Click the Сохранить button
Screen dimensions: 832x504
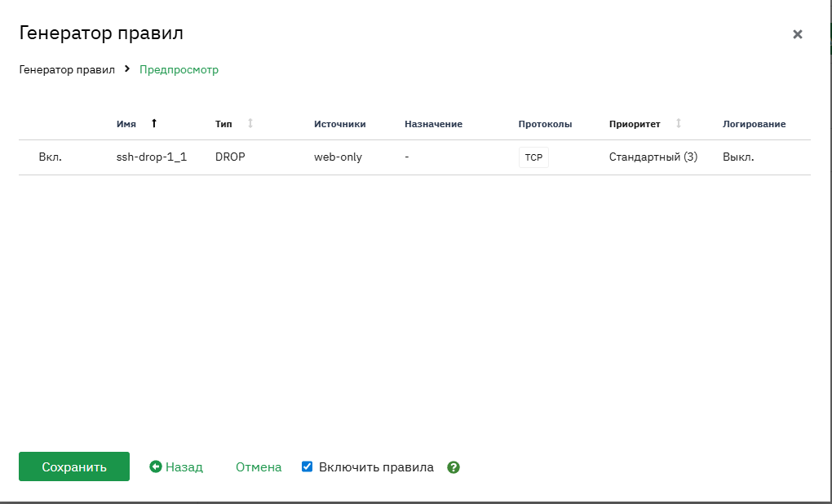tap(74, 466)
